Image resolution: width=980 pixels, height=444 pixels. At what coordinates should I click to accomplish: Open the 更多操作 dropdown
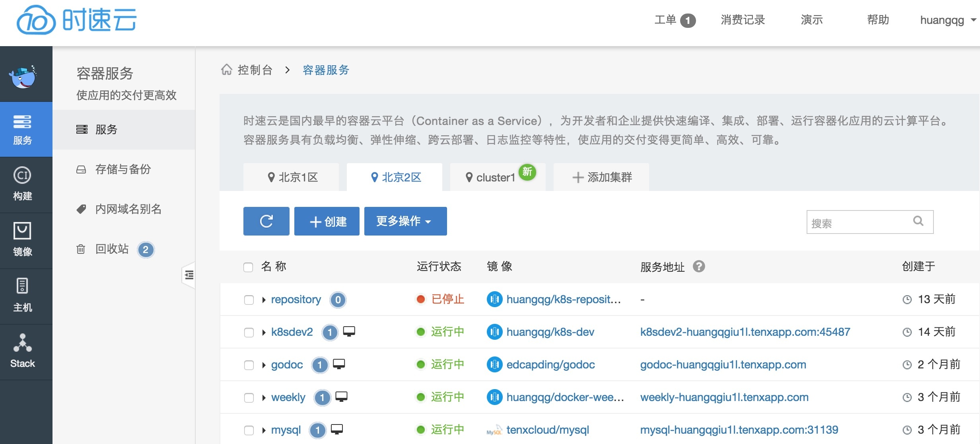(x=406, y=221)
